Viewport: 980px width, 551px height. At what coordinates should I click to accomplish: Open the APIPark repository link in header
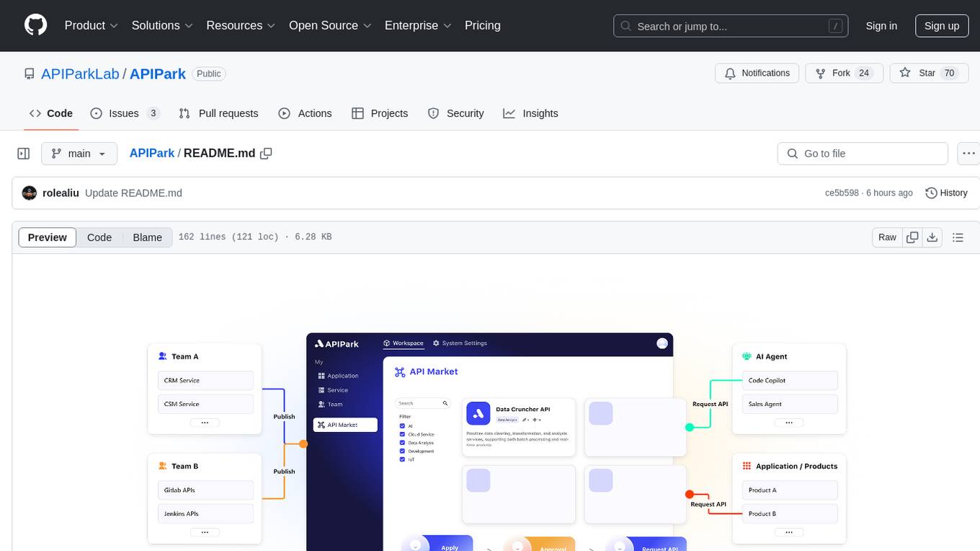[158, 74]
